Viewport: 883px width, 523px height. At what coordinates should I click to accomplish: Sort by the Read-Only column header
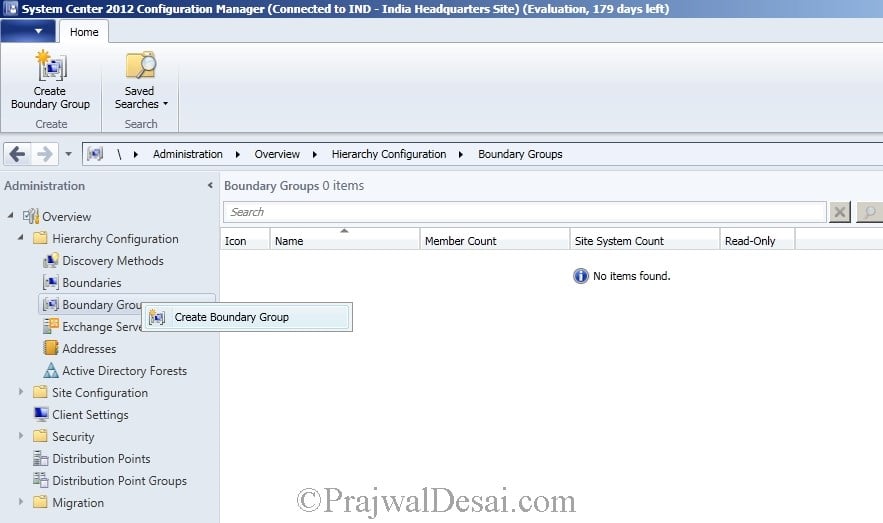coord(757,240)
